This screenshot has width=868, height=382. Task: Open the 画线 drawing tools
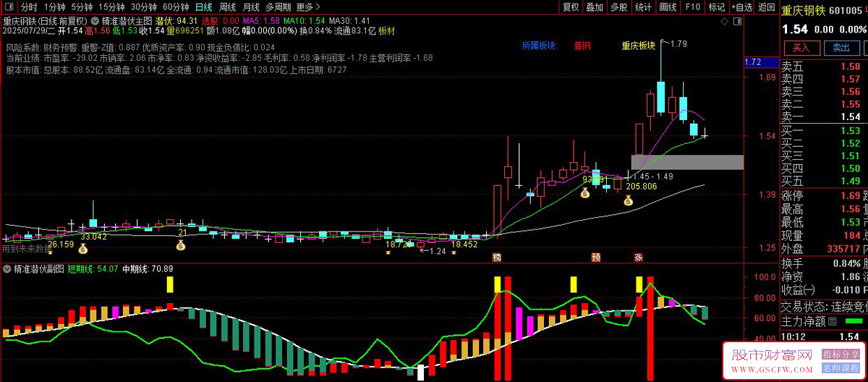coord(668,7)
